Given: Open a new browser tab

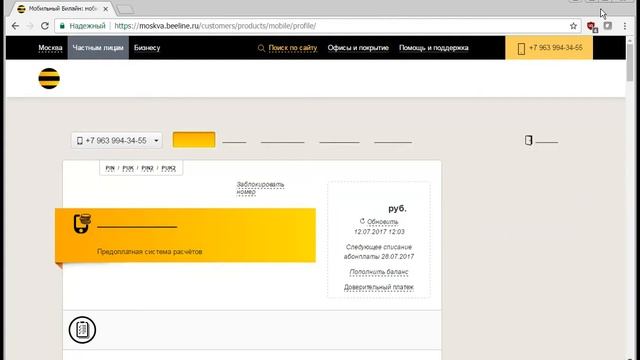Looking at the screenshot, I should [125, 9].
